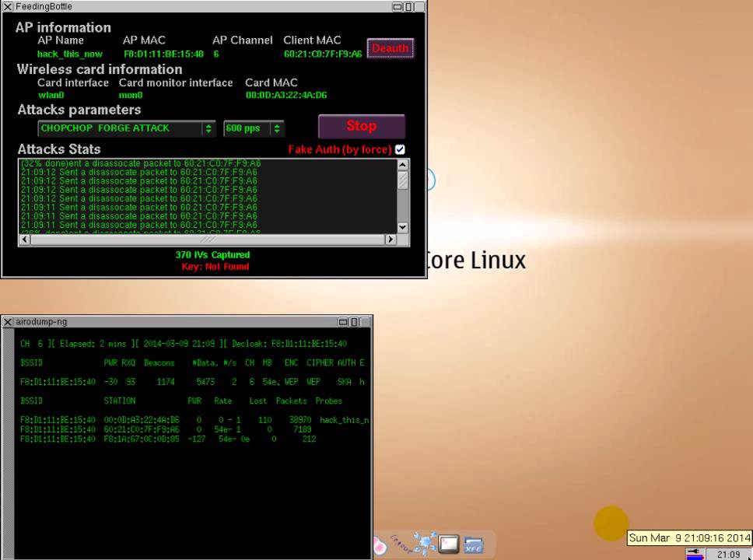Click the Elapsed: 2 mins text in airodump-ng
This screenshot has width=753, height=560.
(93, 344)
